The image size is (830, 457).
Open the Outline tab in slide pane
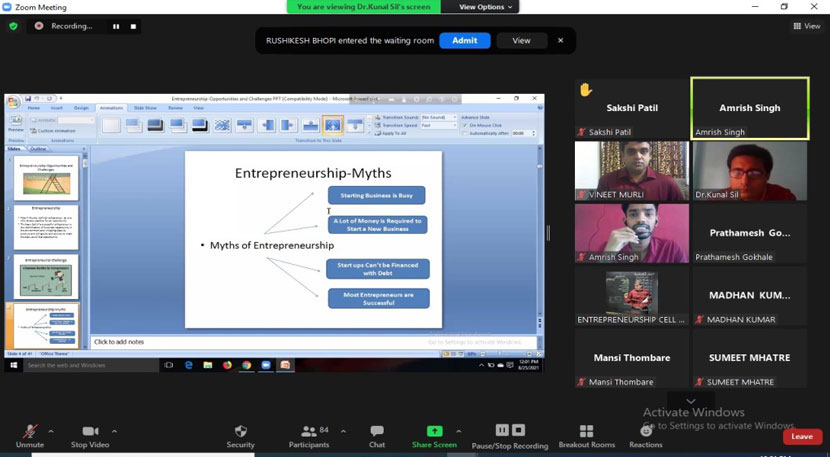(x=39, y=149)
